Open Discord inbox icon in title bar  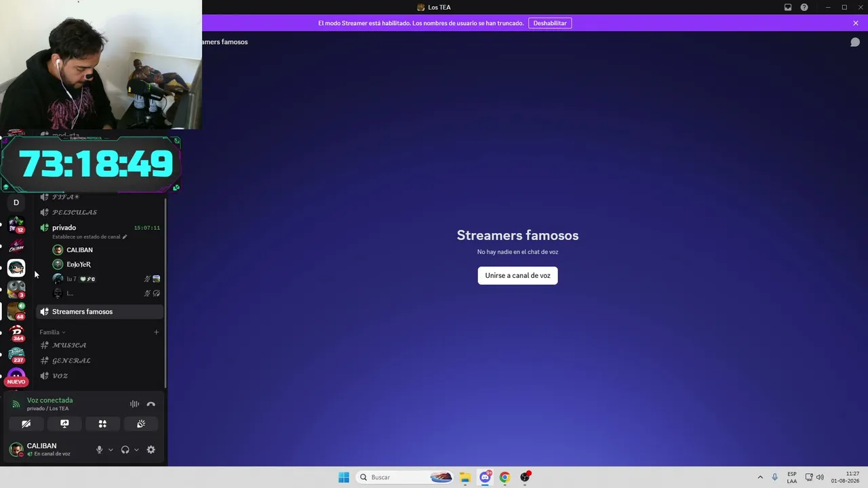(788, 7)
